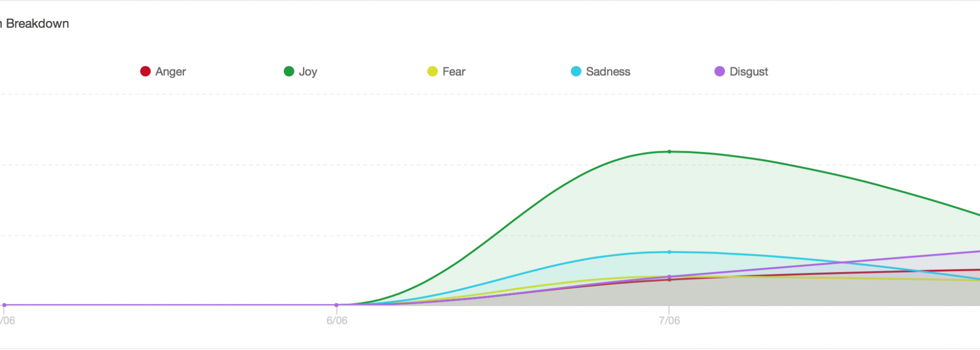Viewport: 980px width, 350px height.
Task: Toggle the Anger series label
Action: (x=171, y=72)
